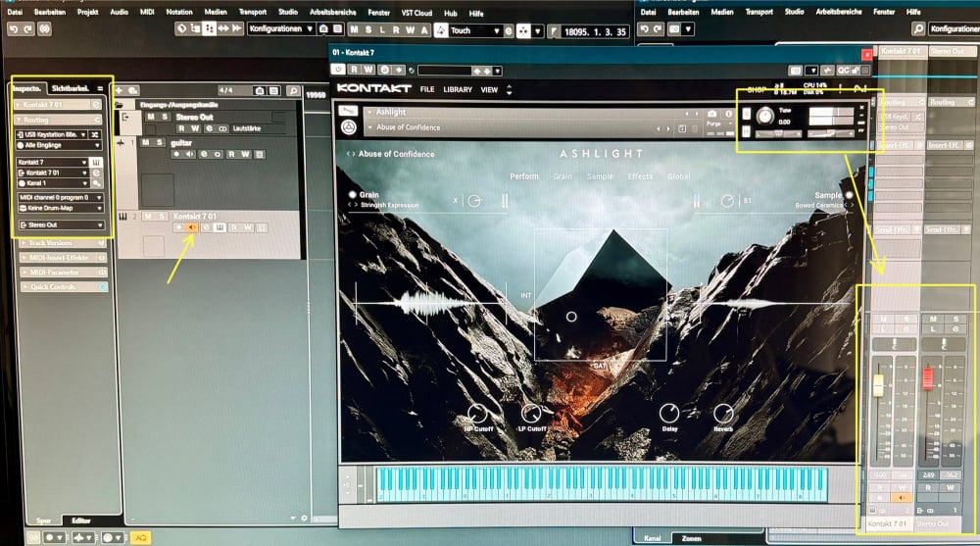This screenshot has width=980, height=546.
Task: Click the Zonen tab at bottom of mixer
Action: click(691, 538)
